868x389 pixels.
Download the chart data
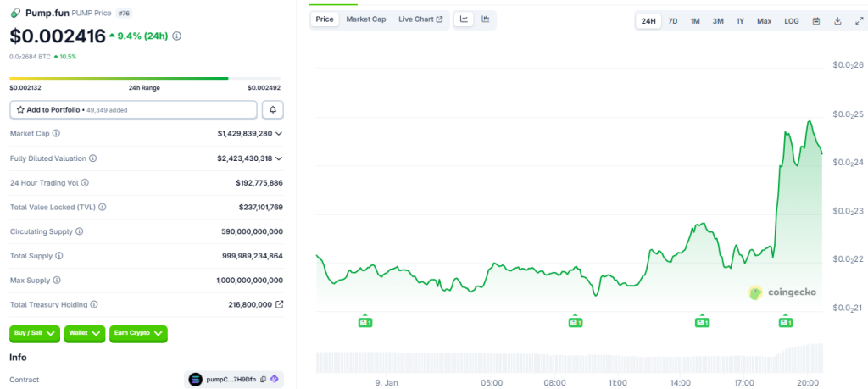(x=837, y=21)
